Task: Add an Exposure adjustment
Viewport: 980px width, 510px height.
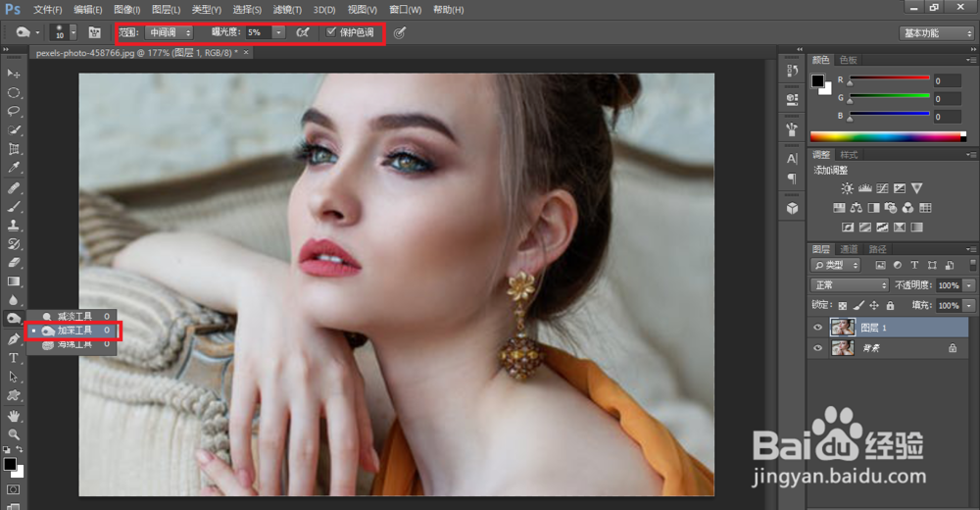Action: coord(900,188)
